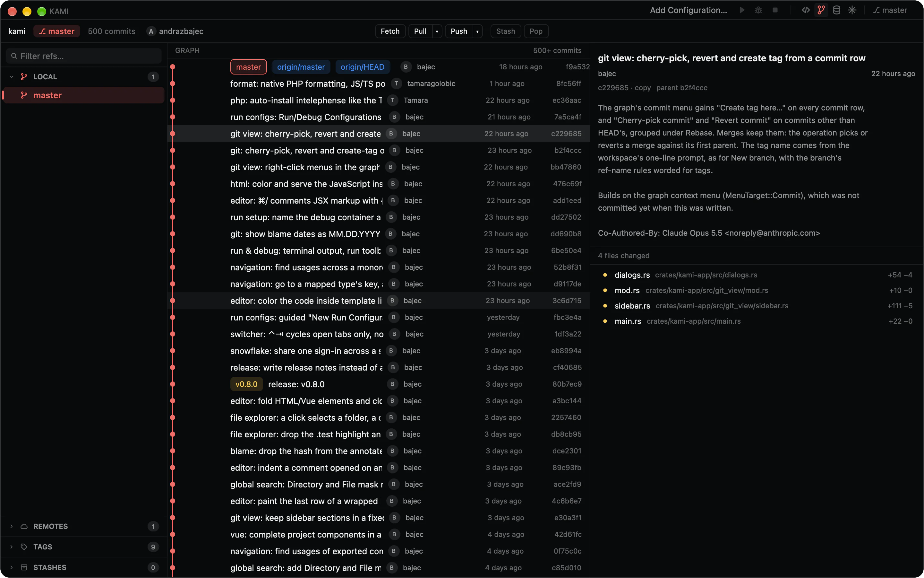Open mod.rs changed file
Viewport: 924px width, 578px height.
757,291
